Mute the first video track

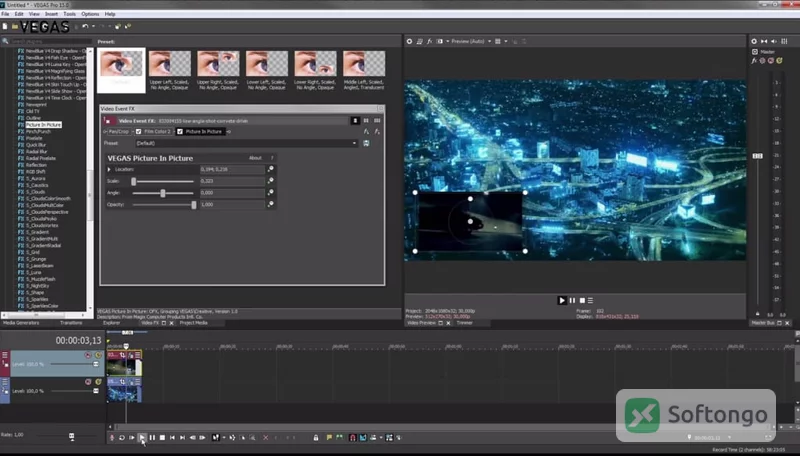(88, 355)
